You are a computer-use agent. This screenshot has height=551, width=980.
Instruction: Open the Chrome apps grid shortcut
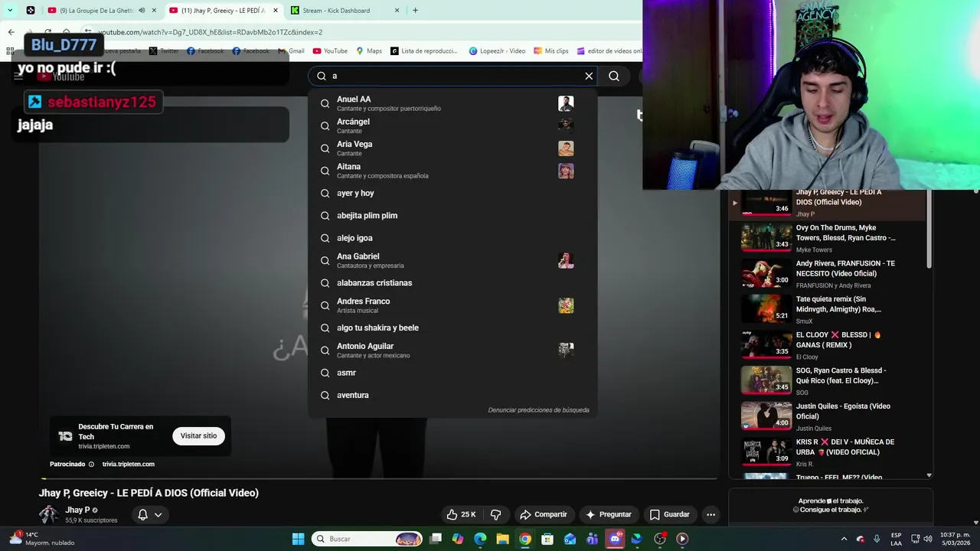click(x=10, y=51)
